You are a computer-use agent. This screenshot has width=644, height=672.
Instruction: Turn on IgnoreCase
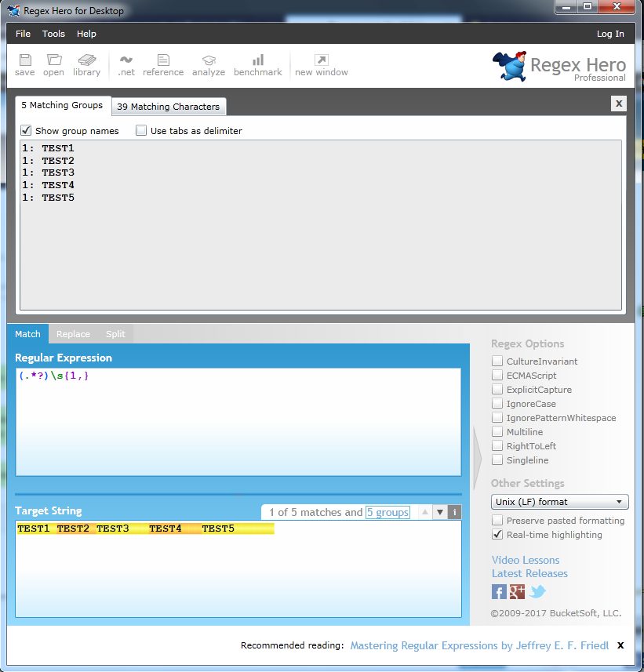(497, 403)
